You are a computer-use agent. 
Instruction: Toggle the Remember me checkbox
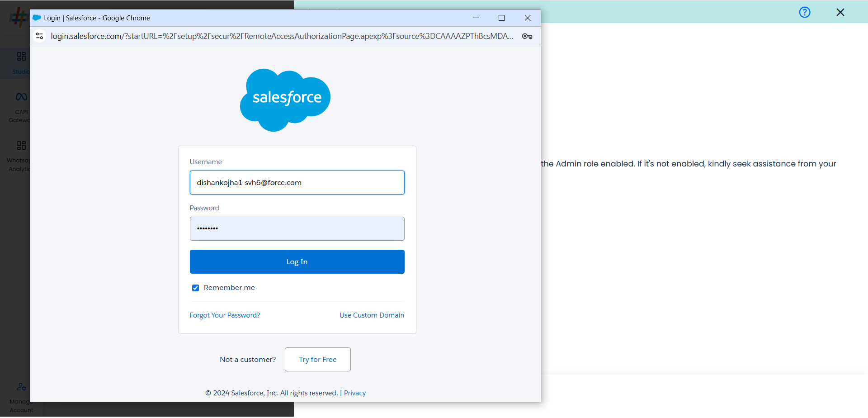pos(196,288)
